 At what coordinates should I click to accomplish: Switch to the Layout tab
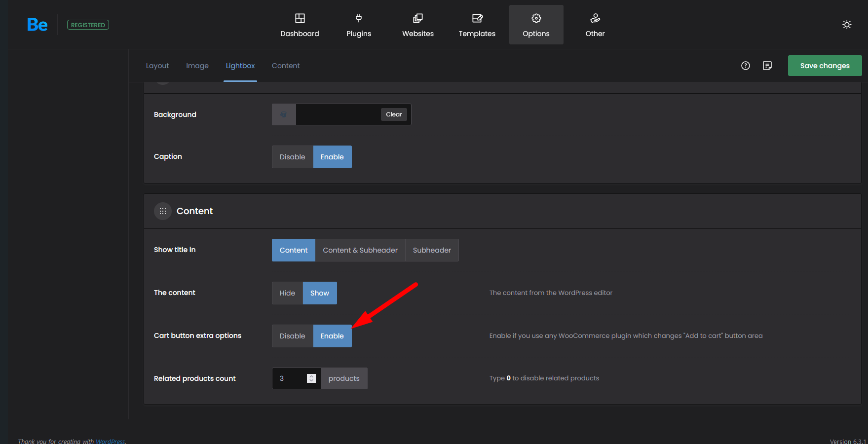tap(157, 66)
